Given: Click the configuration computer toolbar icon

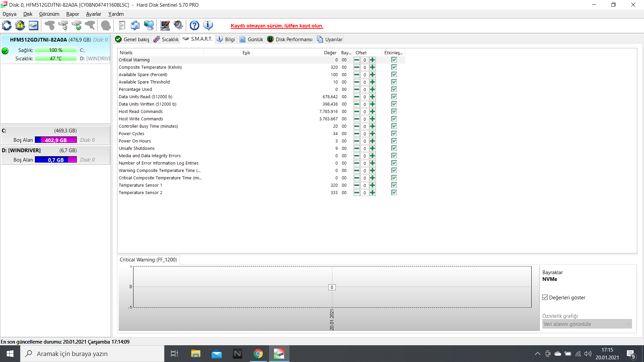Looking at the screenshot, I should [x=165, y=25].
